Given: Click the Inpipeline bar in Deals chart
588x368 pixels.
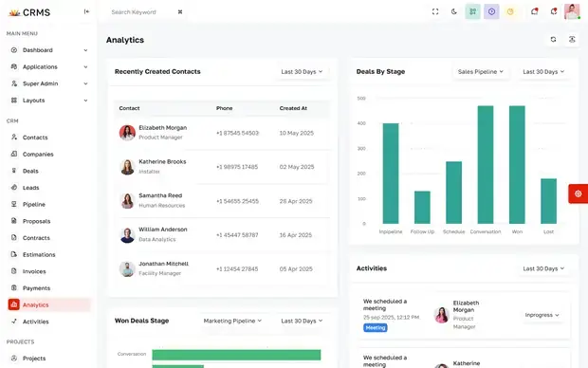Looking at the screenshot, I should point(391,174).
